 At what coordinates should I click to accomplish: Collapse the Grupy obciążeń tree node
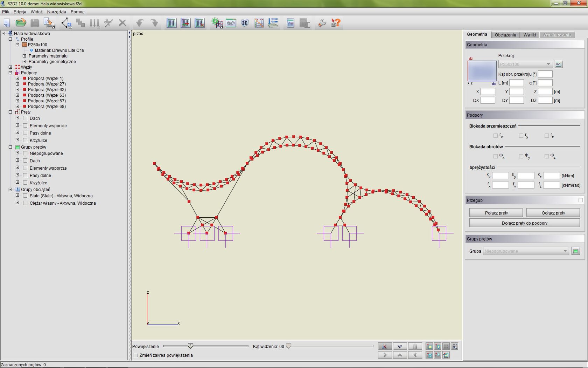pyautogui.click(x=10, y=190)
